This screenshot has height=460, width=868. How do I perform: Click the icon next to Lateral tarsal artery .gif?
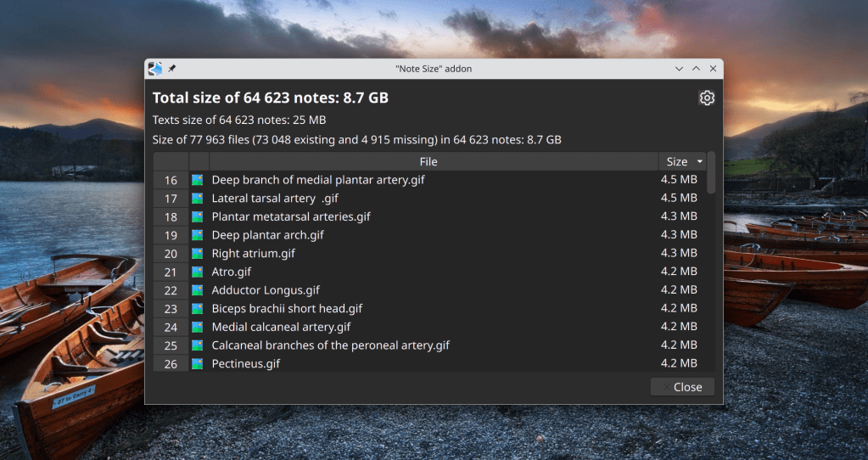click(198, 199)
